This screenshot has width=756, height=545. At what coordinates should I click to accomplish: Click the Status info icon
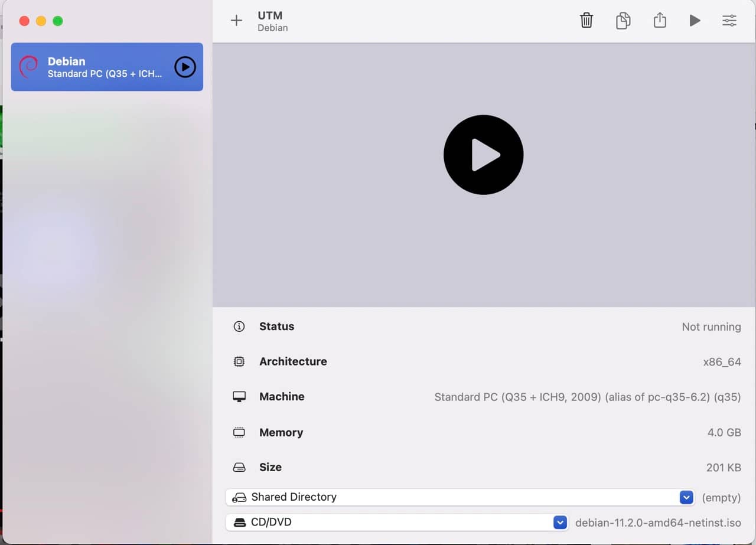(239, 327)
